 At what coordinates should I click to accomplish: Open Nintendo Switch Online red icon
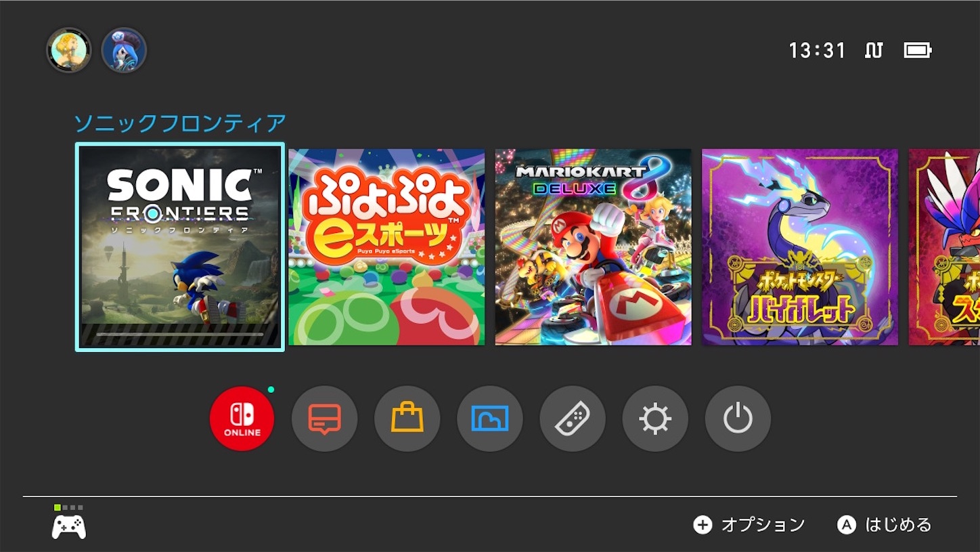(x=242, y=419)
